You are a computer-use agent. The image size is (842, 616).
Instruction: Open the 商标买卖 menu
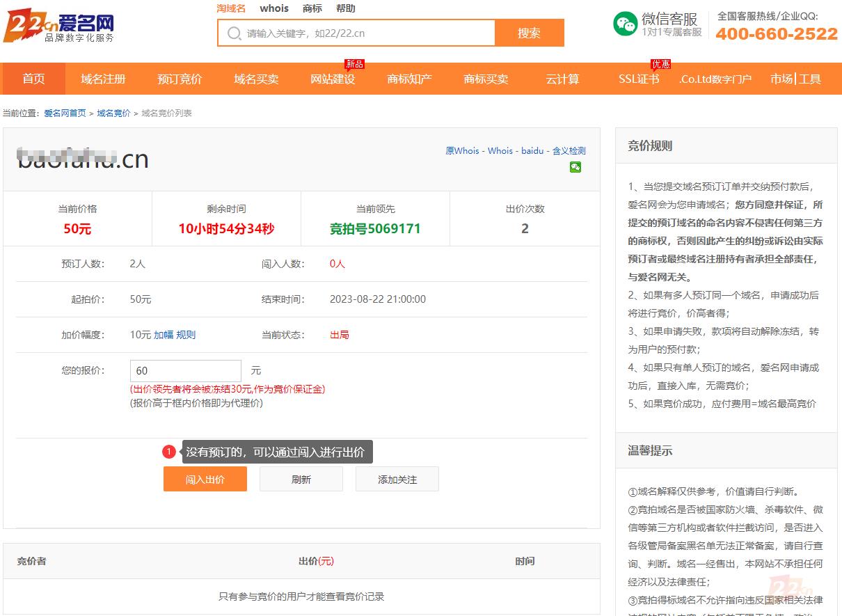point(486,79)
